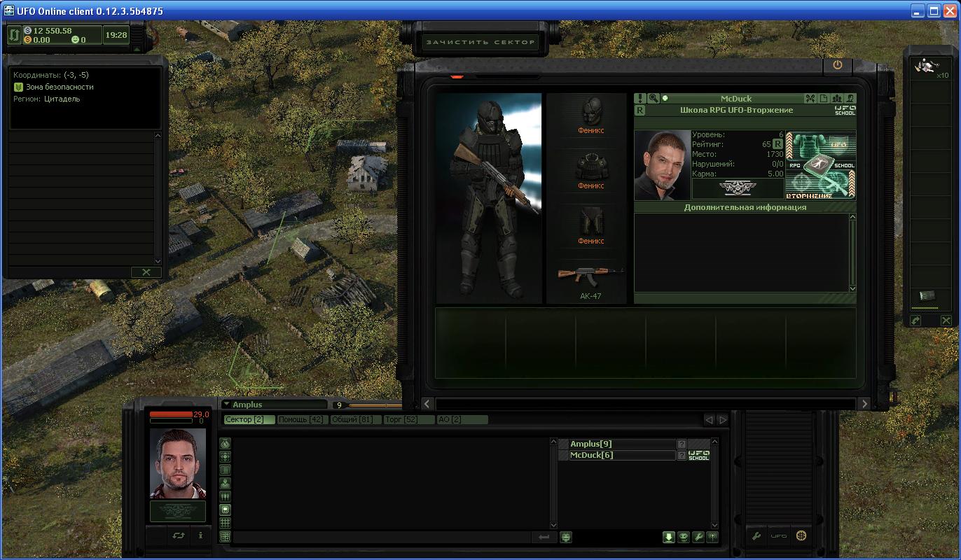Click the wrench icon under player list
Viewport: 961px width, 560px height.
(698, 537)
